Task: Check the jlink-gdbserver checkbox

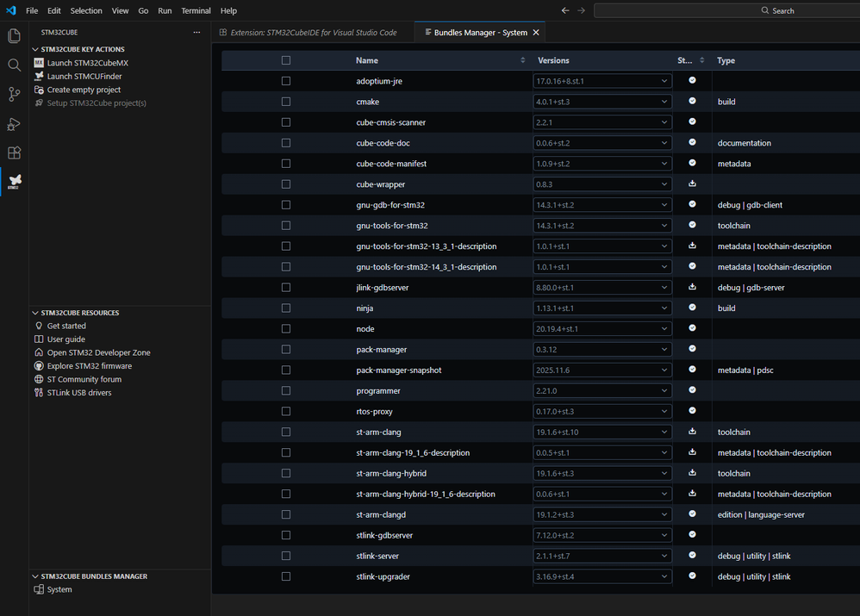Action: coord(286,288)
